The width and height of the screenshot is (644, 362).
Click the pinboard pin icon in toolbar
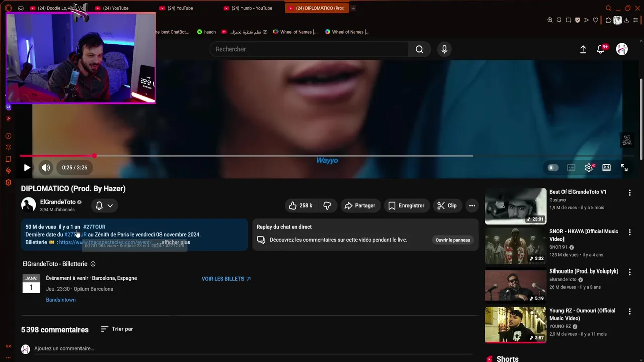[559, 20]
